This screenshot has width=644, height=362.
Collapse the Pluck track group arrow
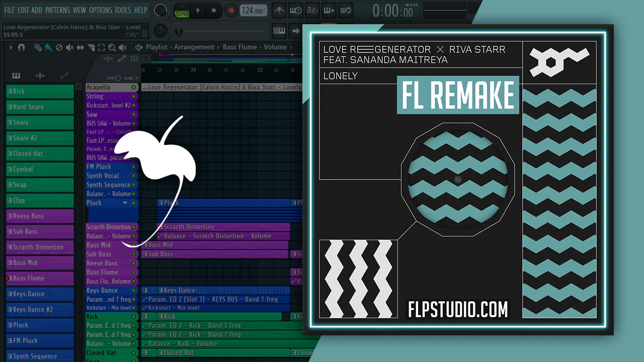click(125, 203)
